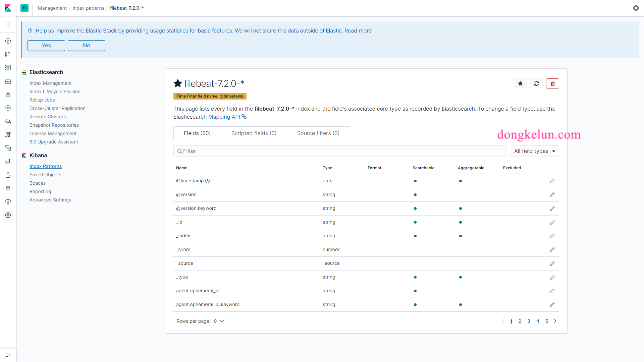Edit the @version field
Screen dimensions: 644x362
pyautogui.click(x=552, y=195)
